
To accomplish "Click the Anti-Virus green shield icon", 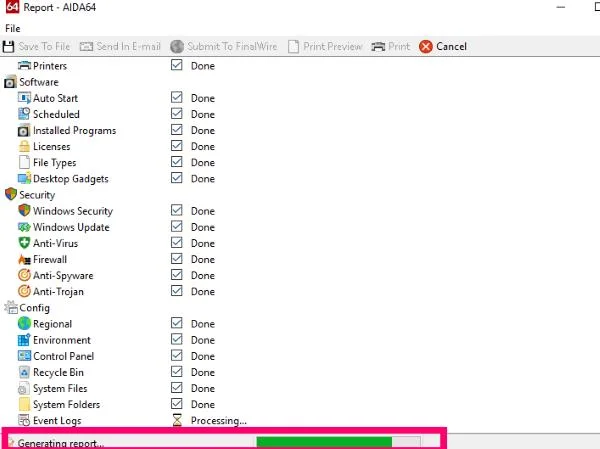I will click(24, 243).
